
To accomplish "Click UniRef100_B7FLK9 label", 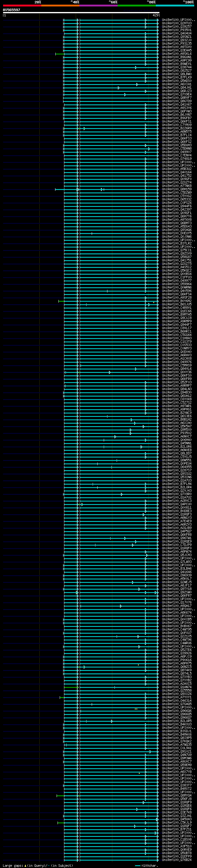I will pos(177,78).
